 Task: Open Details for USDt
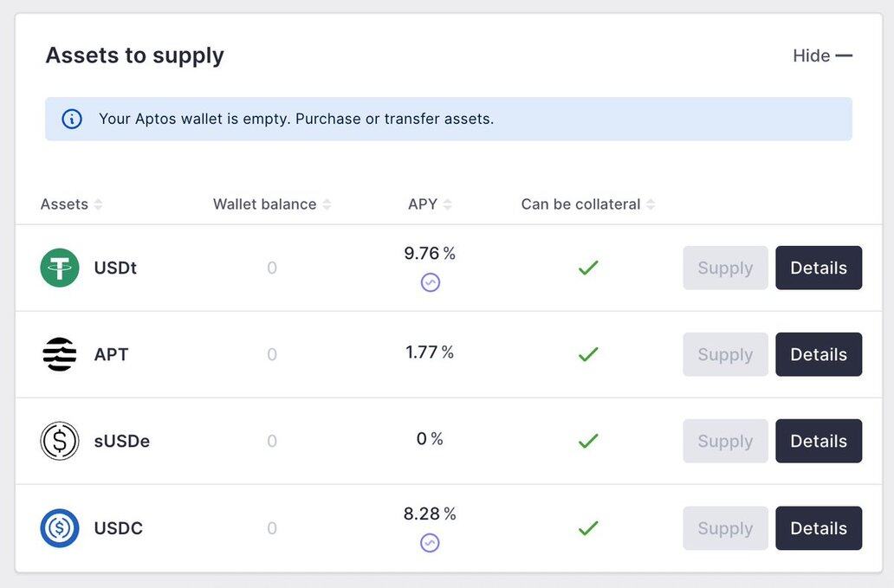[818, 268]
